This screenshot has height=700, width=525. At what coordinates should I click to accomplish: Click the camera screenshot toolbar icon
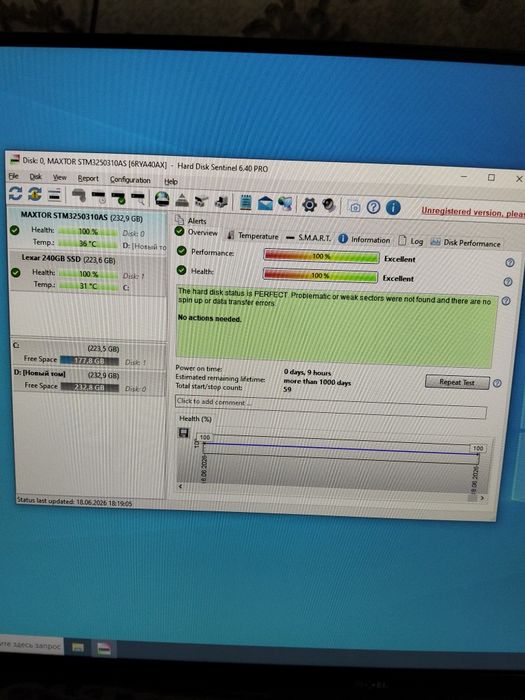click(355, 207)
